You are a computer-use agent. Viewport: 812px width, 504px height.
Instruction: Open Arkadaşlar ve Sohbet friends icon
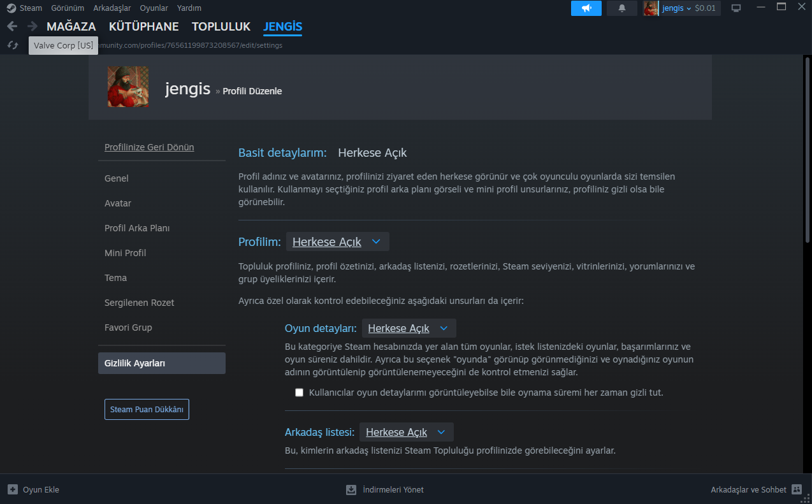click(797, 489)
